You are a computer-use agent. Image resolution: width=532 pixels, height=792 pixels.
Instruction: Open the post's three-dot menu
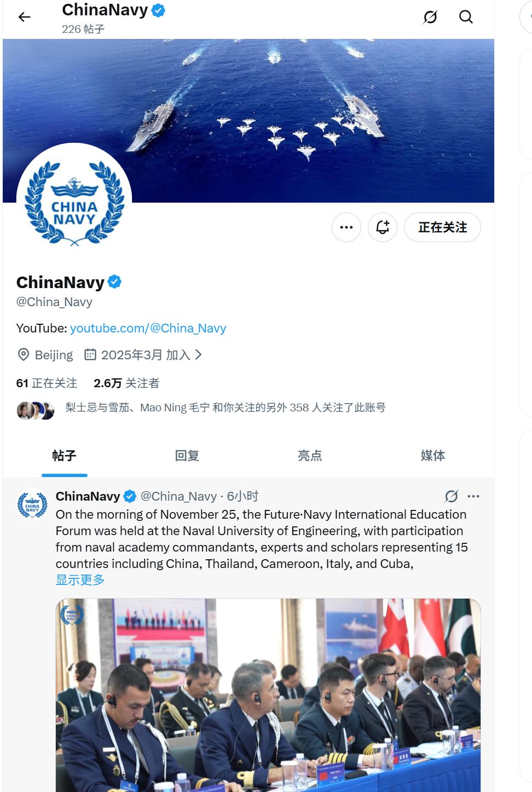(x=473, y=496)
